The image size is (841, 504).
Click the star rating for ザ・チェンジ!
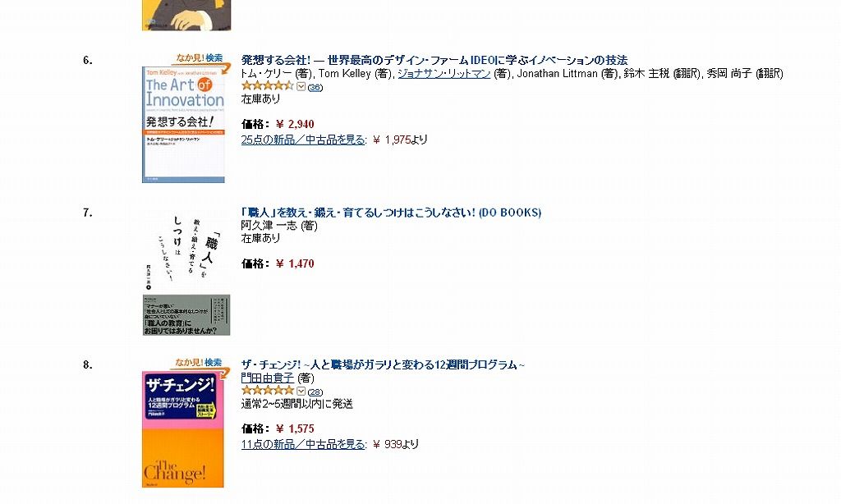pos(268,391)
